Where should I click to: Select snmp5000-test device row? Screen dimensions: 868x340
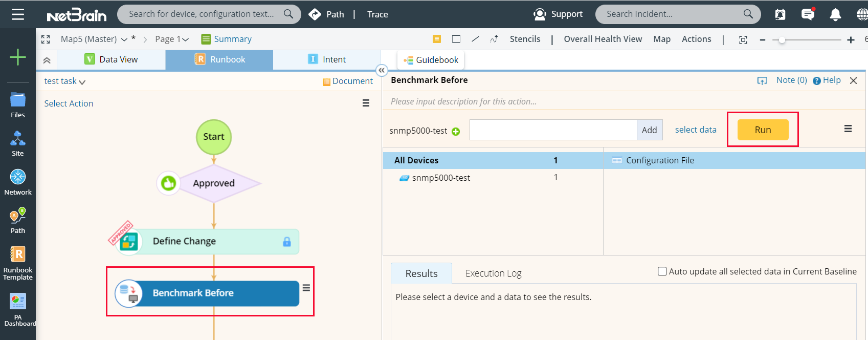(x=493, y=178)
